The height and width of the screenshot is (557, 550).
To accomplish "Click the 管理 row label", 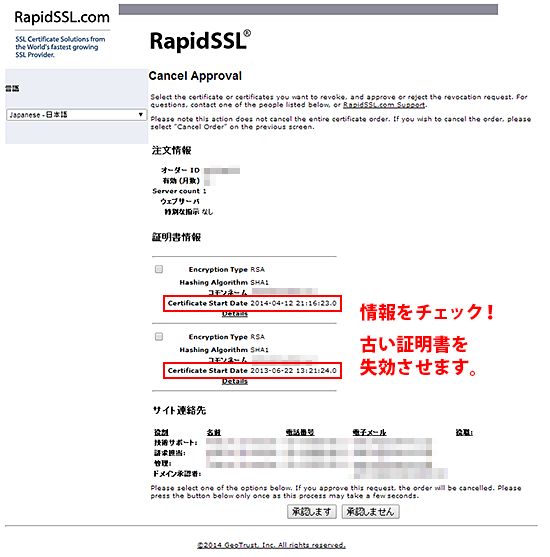I will (x=163, y=464).
